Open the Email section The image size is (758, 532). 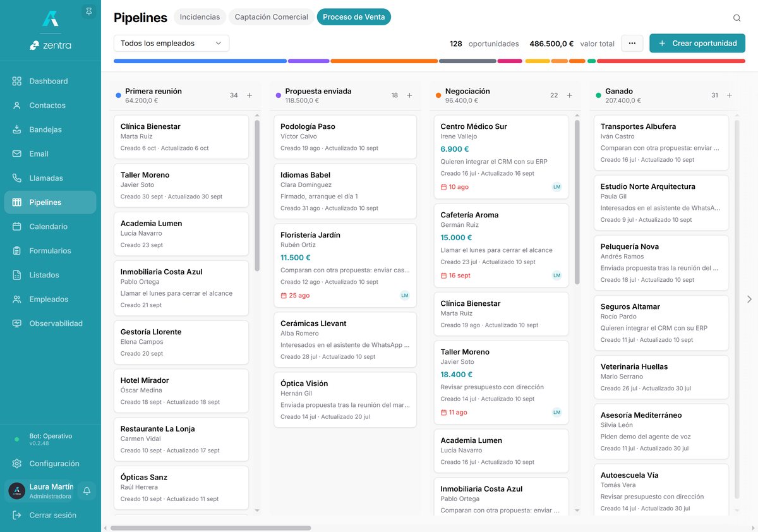pyautogui.click(x=51, y=154)
